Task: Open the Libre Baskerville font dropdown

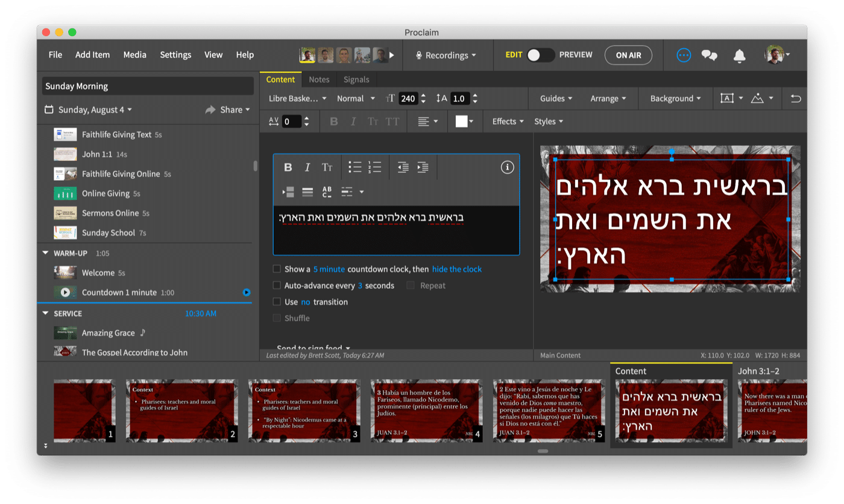Action: click(x=298, y=98)
